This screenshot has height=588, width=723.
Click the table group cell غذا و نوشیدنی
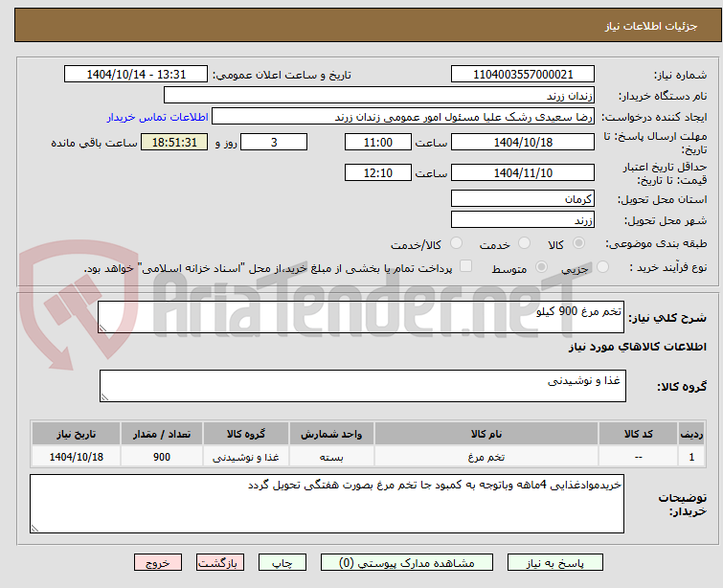coord(246,457)
